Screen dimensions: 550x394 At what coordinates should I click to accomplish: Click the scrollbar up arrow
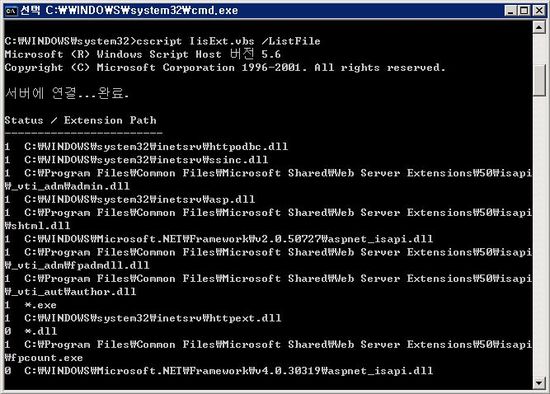539,27
